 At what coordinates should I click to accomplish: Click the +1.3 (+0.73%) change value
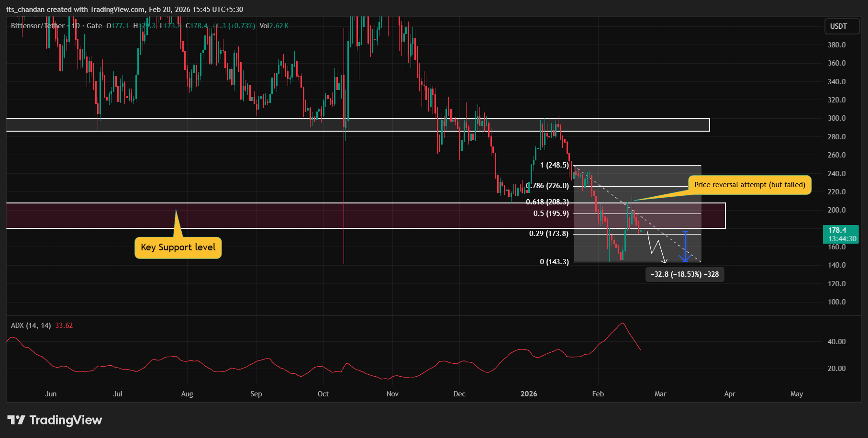pos(233,26)
